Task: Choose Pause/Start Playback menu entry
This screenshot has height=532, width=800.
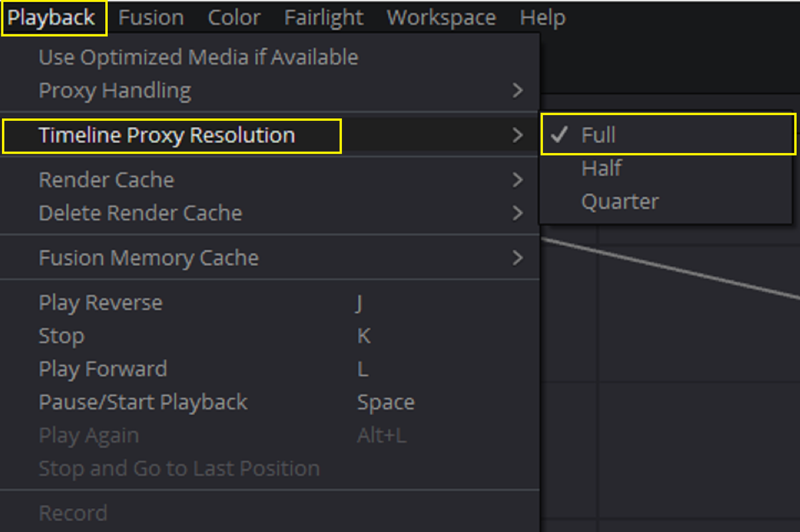Action: 269,402
